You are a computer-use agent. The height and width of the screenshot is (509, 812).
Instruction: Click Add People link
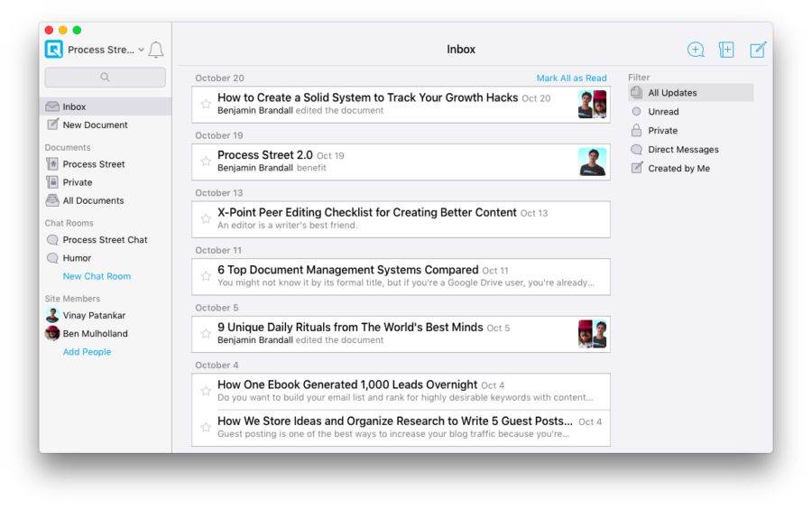(x=87, y=352)
